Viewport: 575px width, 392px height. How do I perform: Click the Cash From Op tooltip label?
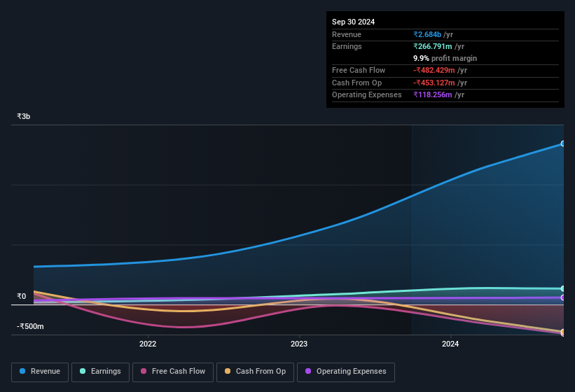[356, 83]
